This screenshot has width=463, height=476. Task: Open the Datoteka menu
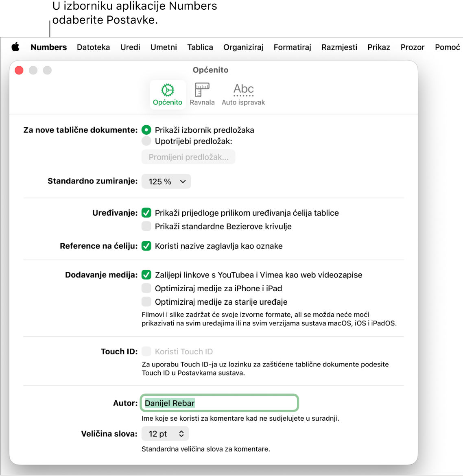93,47
